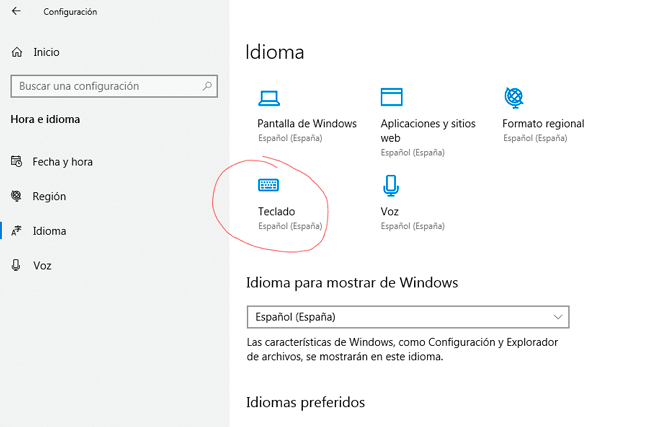Click the dropdown chevron arrow

tap(557, 317)
